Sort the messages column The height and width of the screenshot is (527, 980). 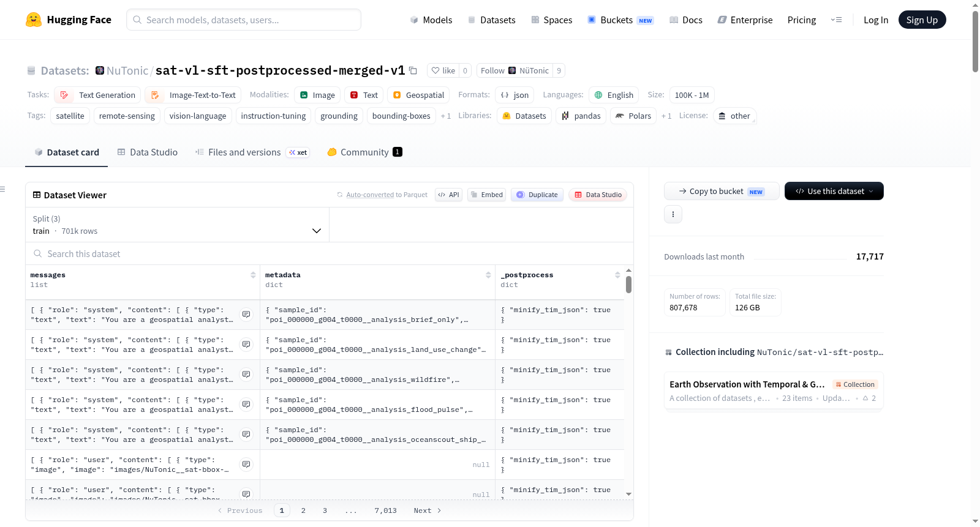click(253, 275)
